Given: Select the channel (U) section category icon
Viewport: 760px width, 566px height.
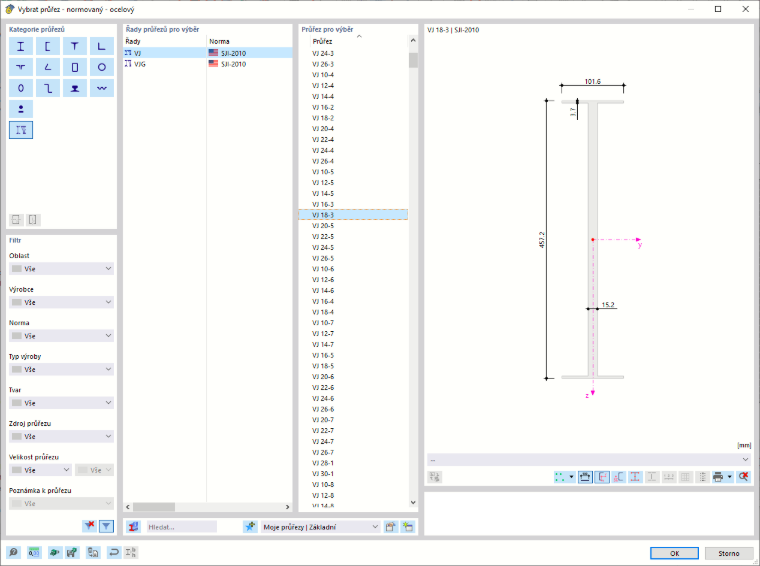Looking at the screenshot, I should tap(48, 47).
